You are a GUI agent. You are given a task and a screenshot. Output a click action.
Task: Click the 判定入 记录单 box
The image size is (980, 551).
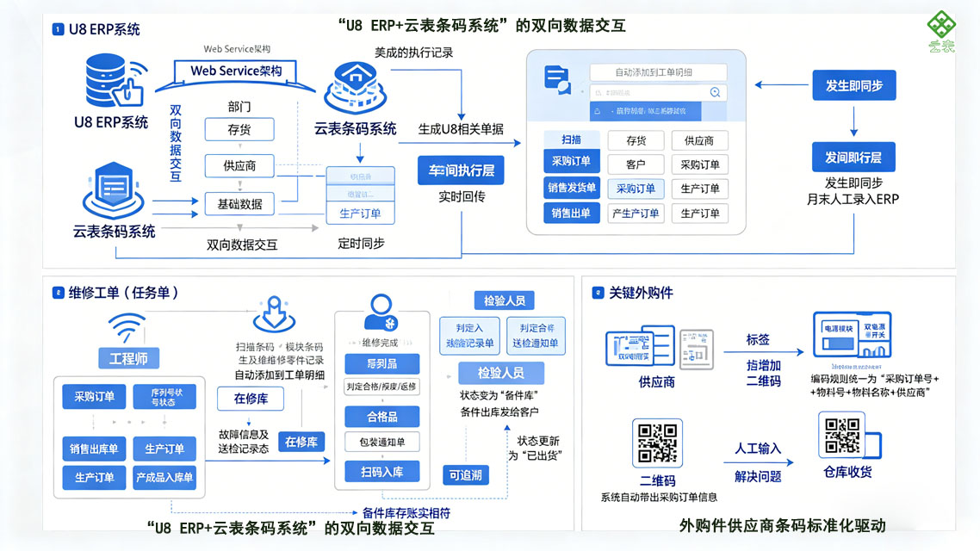(x=469, y=336)
